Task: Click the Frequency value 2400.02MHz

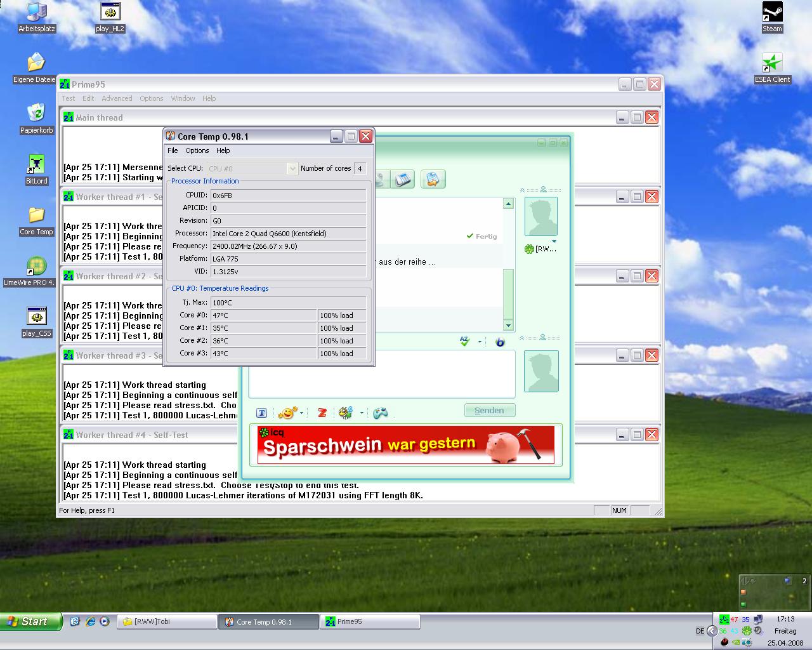Action: point(289,246)
